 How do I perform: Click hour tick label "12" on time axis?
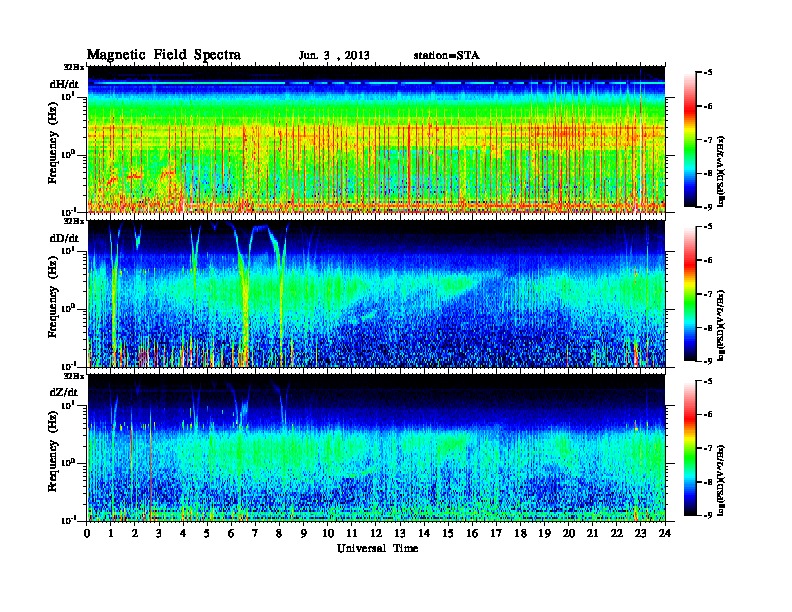[376, 533]
